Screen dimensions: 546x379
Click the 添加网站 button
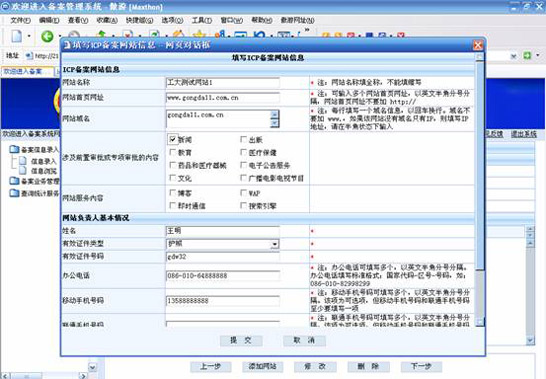click(263, 366)
